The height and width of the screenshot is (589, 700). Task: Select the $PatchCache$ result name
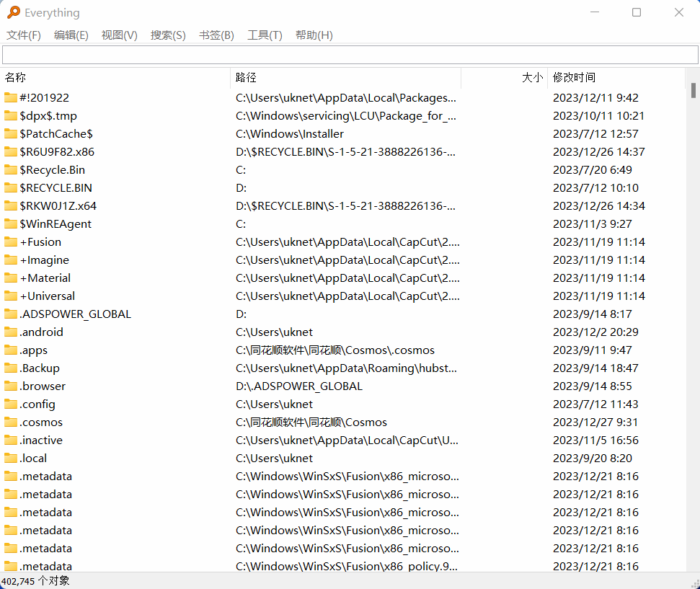tap(56, 133)
